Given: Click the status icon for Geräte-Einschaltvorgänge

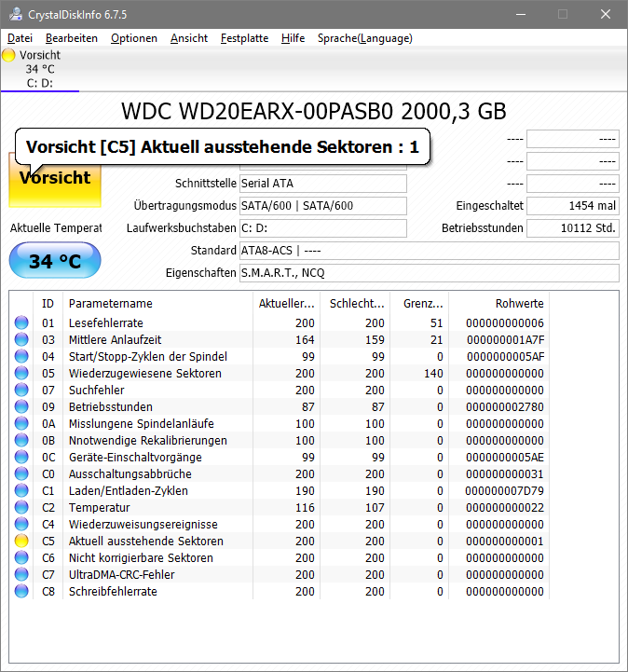Looking at the screenshot, I should (x=21, y=457).
